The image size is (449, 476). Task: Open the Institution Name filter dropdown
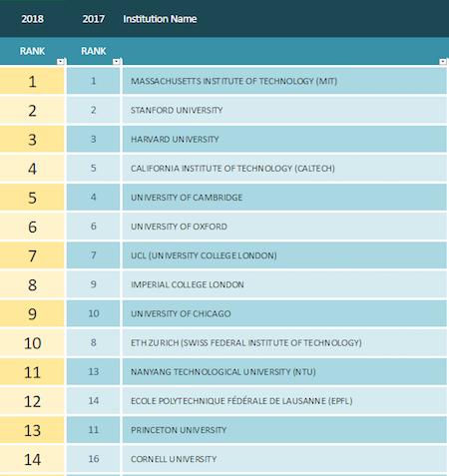coord(443,62)
